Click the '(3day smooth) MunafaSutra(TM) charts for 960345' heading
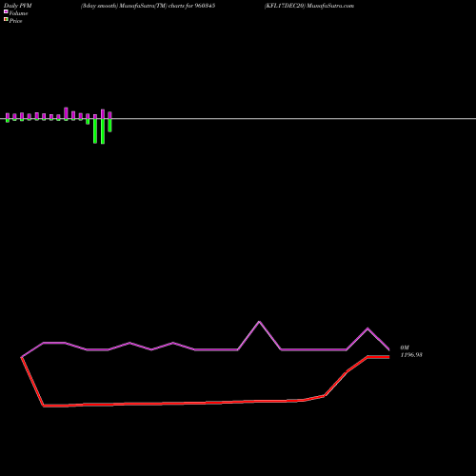476x476 pixels. point(148,6)
